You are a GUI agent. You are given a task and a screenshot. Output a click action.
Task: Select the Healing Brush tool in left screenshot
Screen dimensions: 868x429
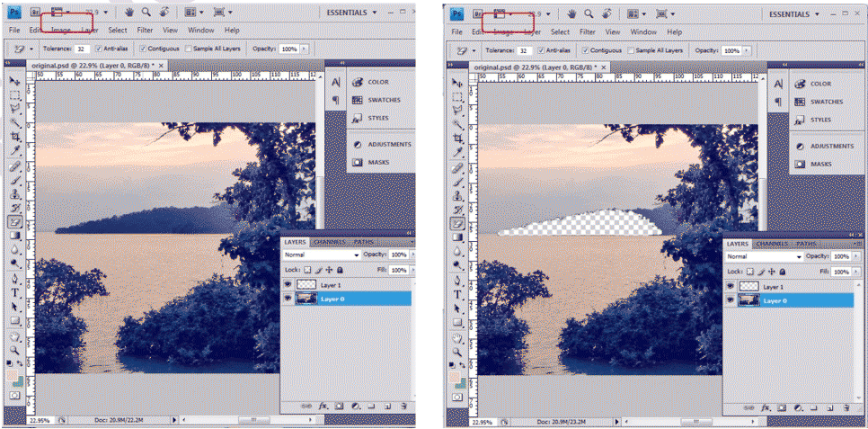pos(15,167)
